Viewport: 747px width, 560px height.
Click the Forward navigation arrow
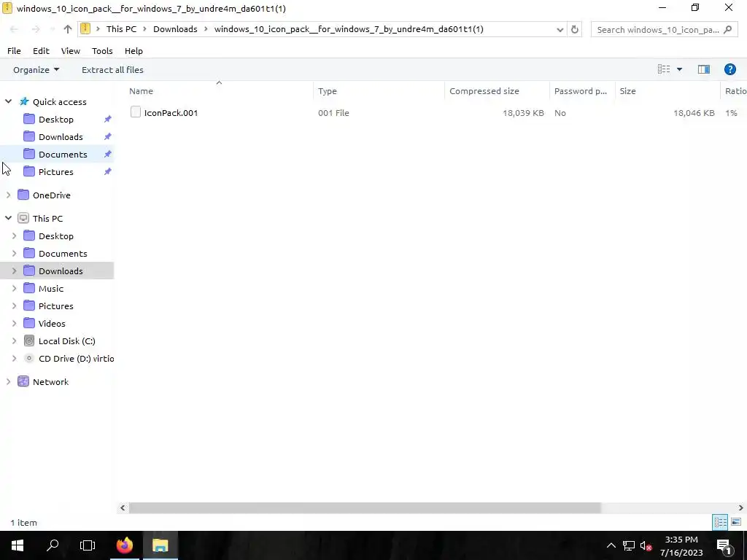pyautogui.click(x=36, y=29)
